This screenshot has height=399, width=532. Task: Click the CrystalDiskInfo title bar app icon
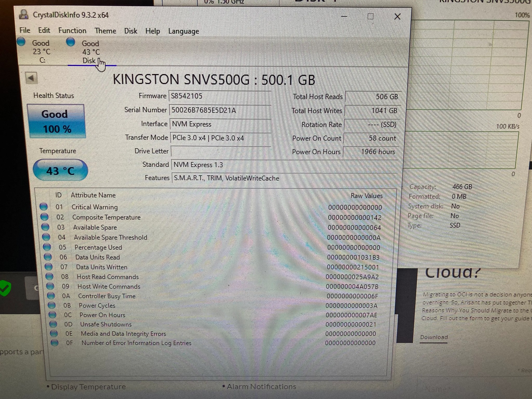(24, 15)
